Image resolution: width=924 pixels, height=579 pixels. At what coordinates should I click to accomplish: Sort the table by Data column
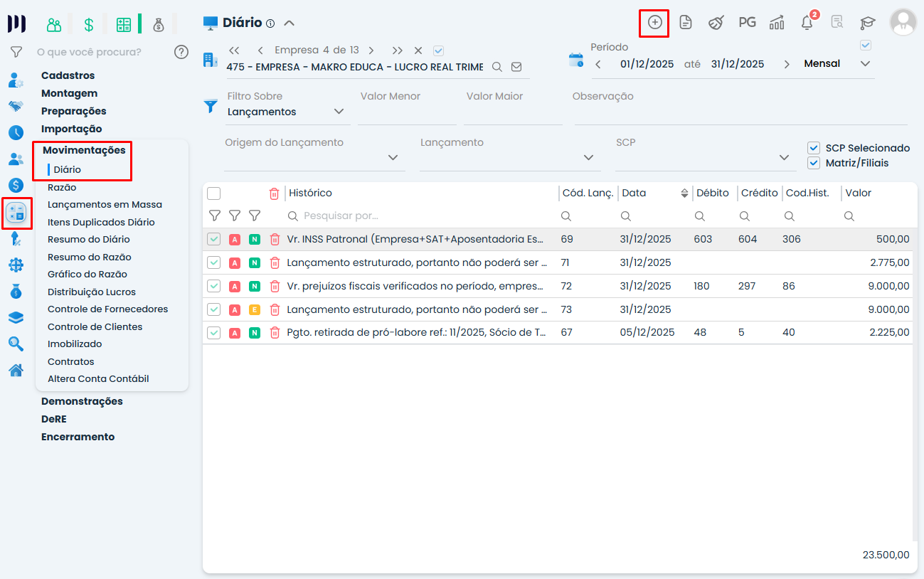684,193
